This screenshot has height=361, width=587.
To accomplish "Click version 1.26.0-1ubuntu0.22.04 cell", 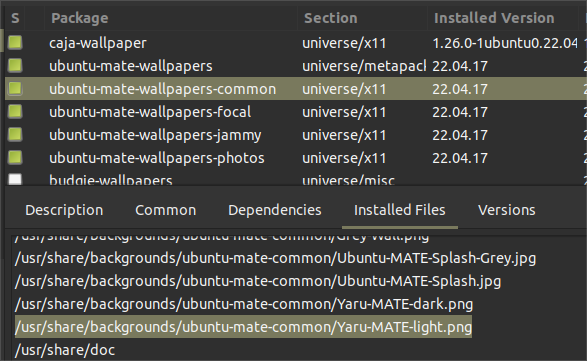I will click(505, 43).
